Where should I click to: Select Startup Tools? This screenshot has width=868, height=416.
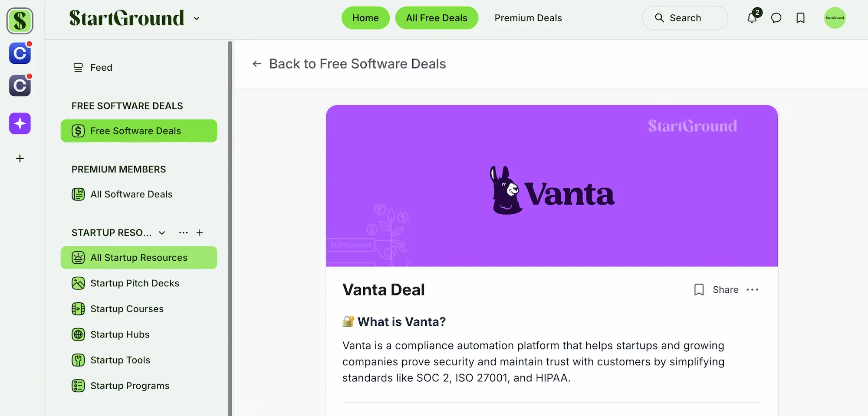[120, 360]
